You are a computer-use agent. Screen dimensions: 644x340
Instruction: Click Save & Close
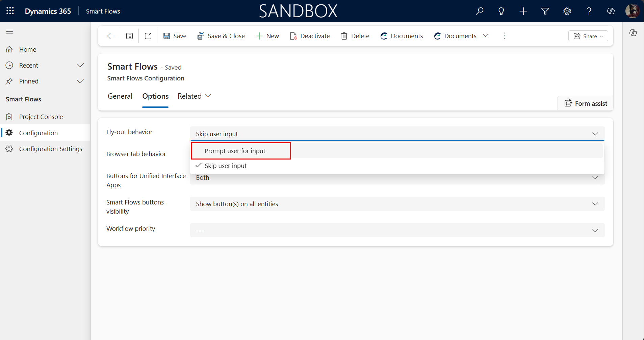click(221, 36)
